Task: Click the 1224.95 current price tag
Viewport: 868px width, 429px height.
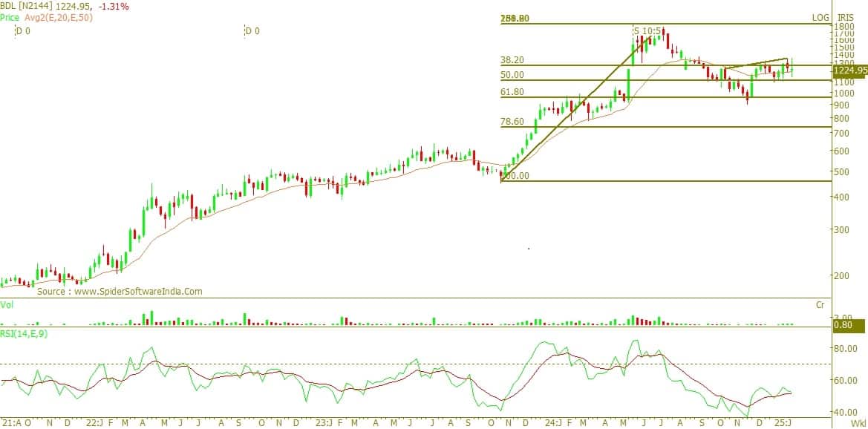Action: (x=850, y=71)
